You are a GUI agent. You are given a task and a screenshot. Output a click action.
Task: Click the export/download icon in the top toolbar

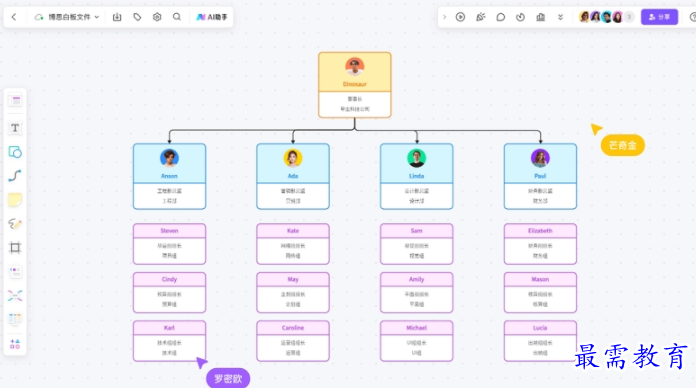(117, 17)
